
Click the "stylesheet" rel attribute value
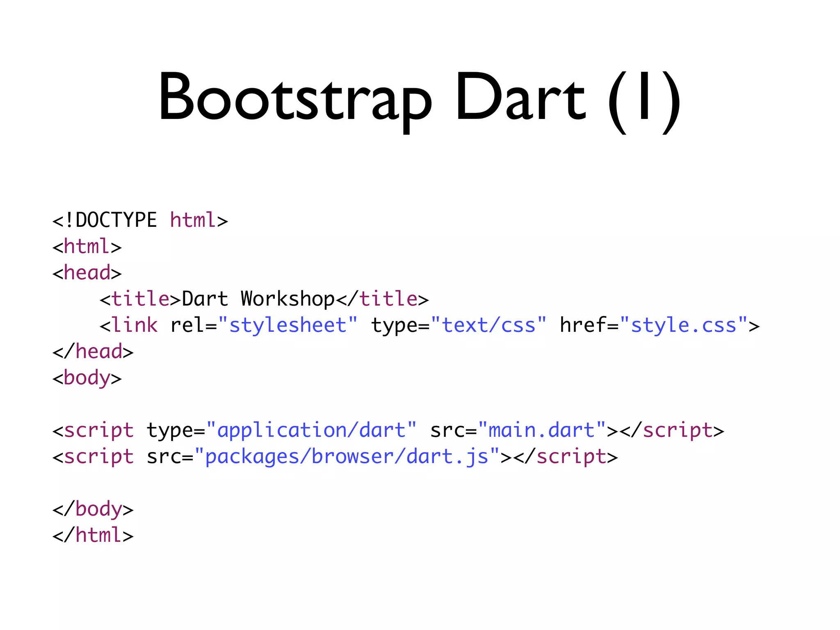click(288, 325)
